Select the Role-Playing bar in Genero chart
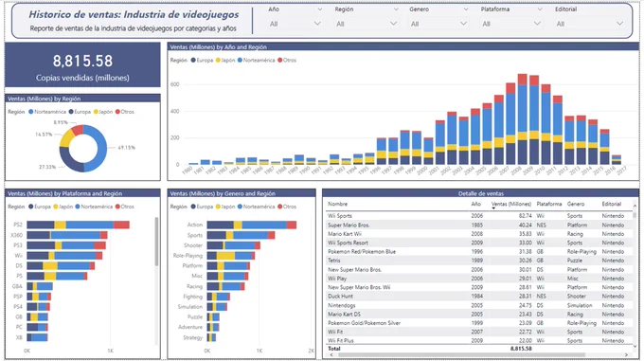 pyautogui.click(x=231, y=256)
